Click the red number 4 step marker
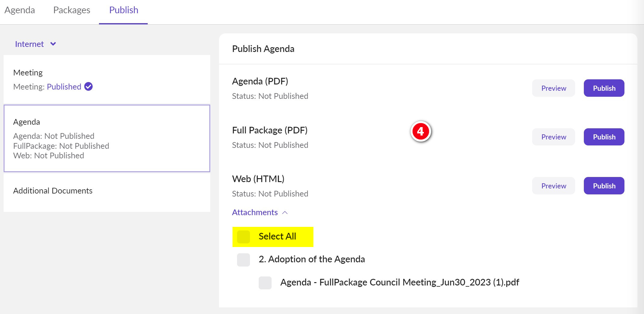644x314 pixels. point(421,131)
